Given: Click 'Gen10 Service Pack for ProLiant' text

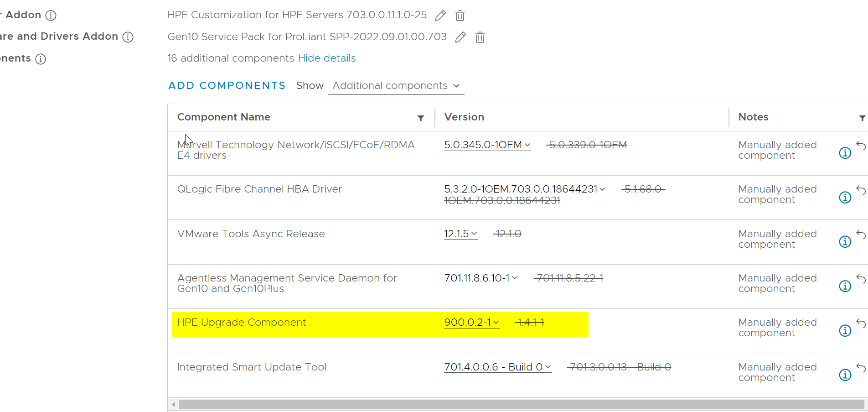Looking at the screenshot, I should pos(248,37).
